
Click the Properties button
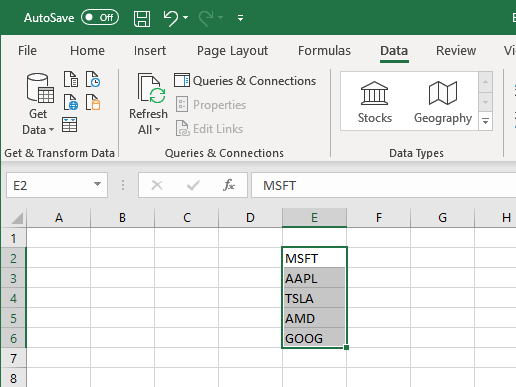pyautogui.click(x=211, y=105)
